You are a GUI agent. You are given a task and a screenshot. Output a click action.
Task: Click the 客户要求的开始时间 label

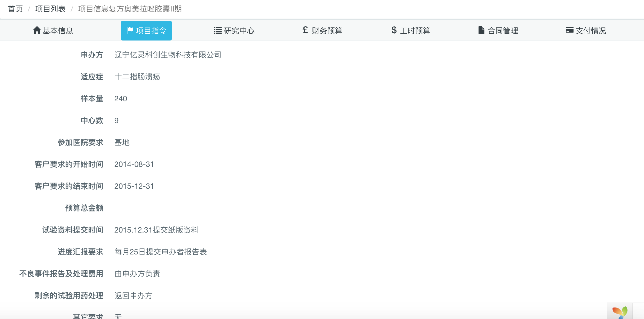click(x=69, y=164)
